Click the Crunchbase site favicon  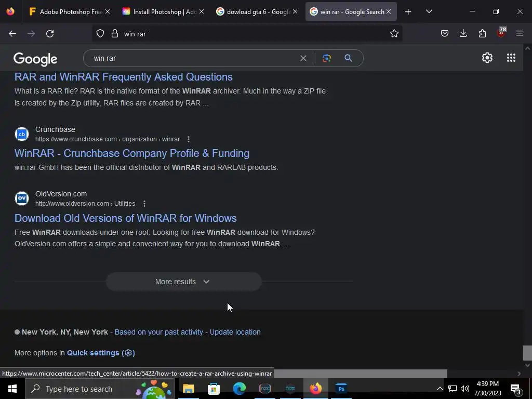point(22,134)
